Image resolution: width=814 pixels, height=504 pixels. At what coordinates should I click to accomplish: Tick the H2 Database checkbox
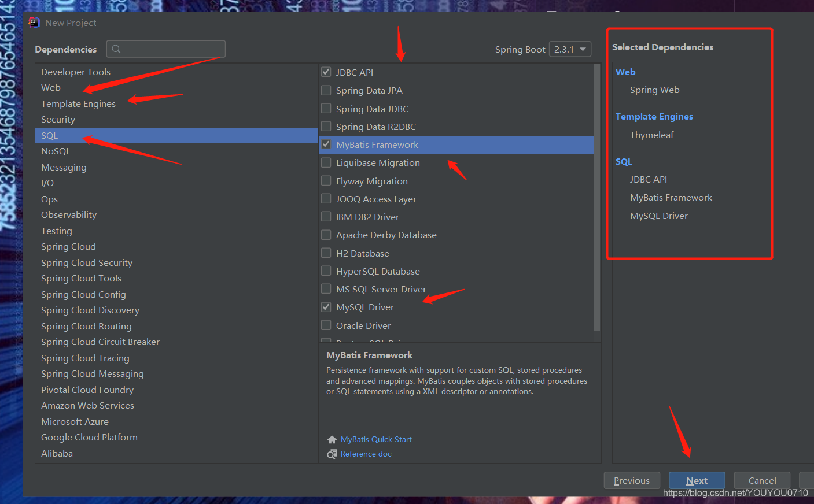click(326, 253)
